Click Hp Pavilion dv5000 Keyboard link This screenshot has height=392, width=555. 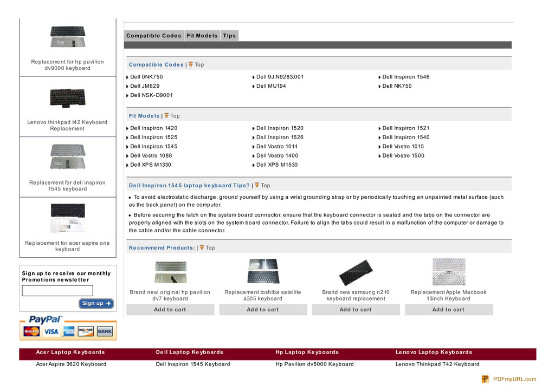(x=315, y=364)
